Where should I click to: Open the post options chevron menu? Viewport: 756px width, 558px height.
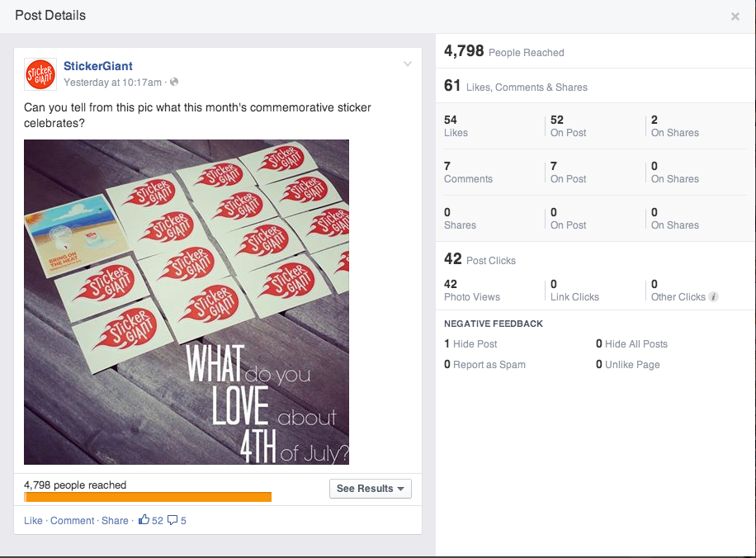(x=407, y=64)
